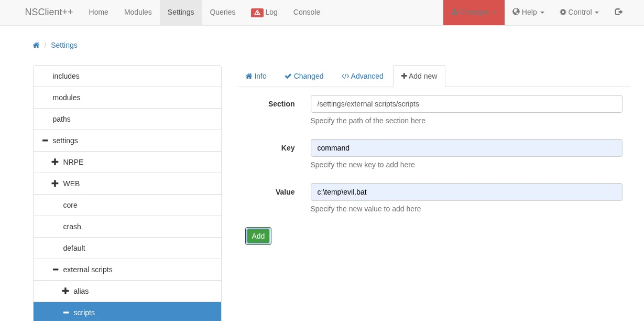Collapse the external scripts node
Image resolution: width=644 pixels, height=321 pixels.
coord(56,270)
